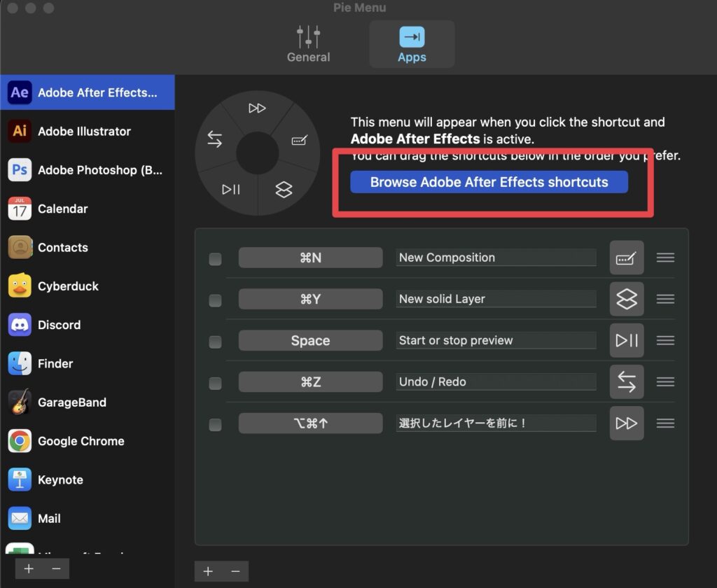Choose Adobe Photoshop from the app list
The width and height of the screenshot is (717, 588).
[88, 170]
